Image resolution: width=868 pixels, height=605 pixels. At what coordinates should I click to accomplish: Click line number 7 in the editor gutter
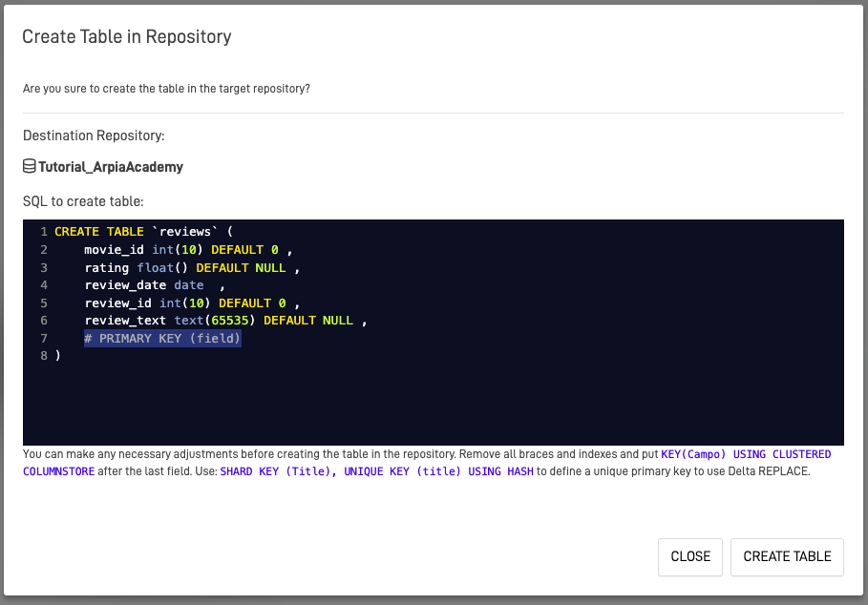pyautogui.click(x=44, y=339)
